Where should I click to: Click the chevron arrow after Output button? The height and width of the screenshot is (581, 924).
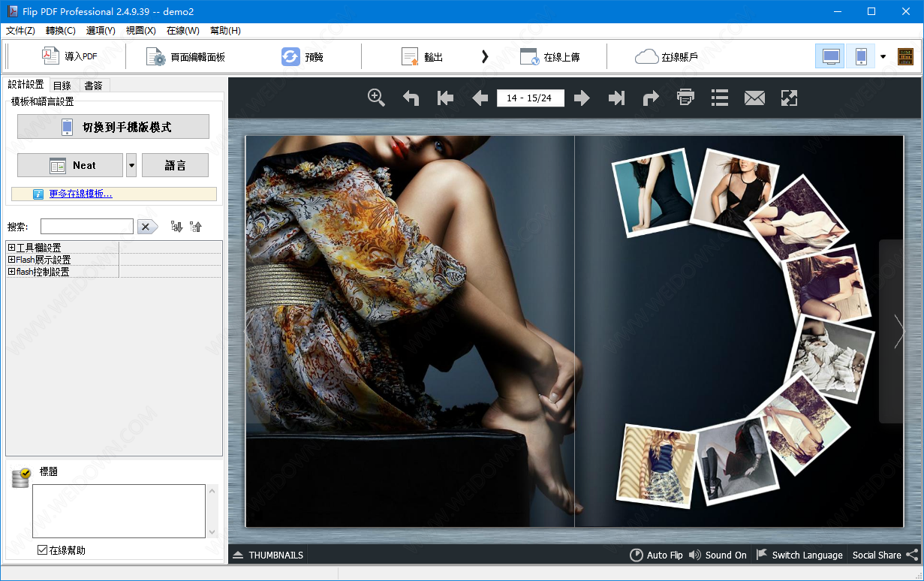coord(485,56)
